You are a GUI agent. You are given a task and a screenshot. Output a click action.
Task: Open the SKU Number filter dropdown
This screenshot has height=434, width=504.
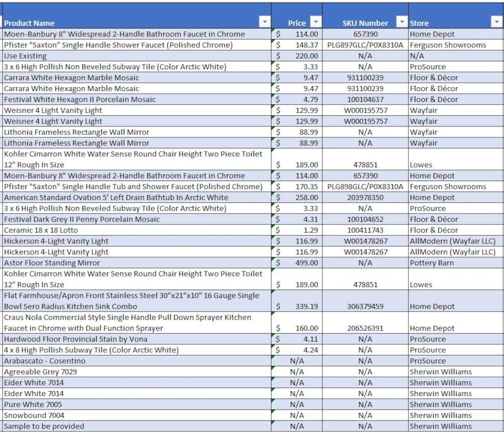(402, 22)
